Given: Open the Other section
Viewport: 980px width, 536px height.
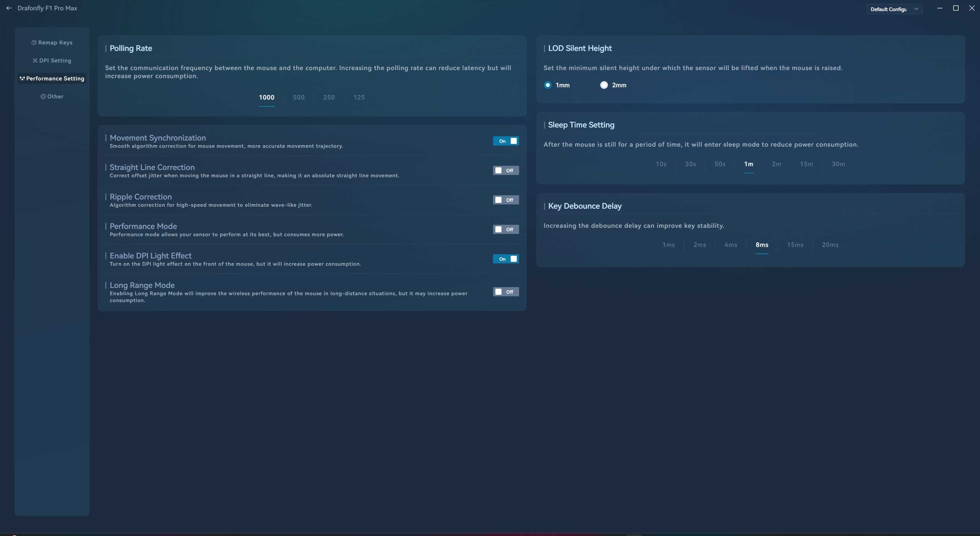Looking at the screenshot, I should pyautogui.click(x=52, y=96).
